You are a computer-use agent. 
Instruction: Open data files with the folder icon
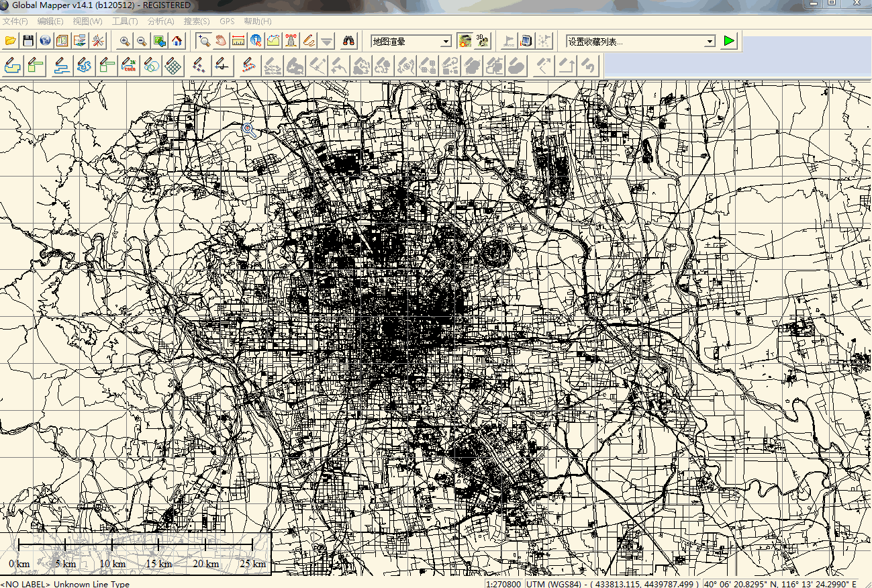pos(11,41)
